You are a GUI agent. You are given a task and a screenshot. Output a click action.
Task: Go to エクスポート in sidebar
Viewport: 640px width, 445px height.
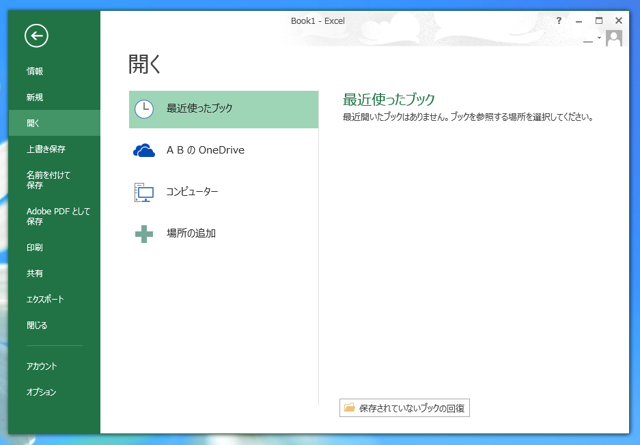pos(54,299)
